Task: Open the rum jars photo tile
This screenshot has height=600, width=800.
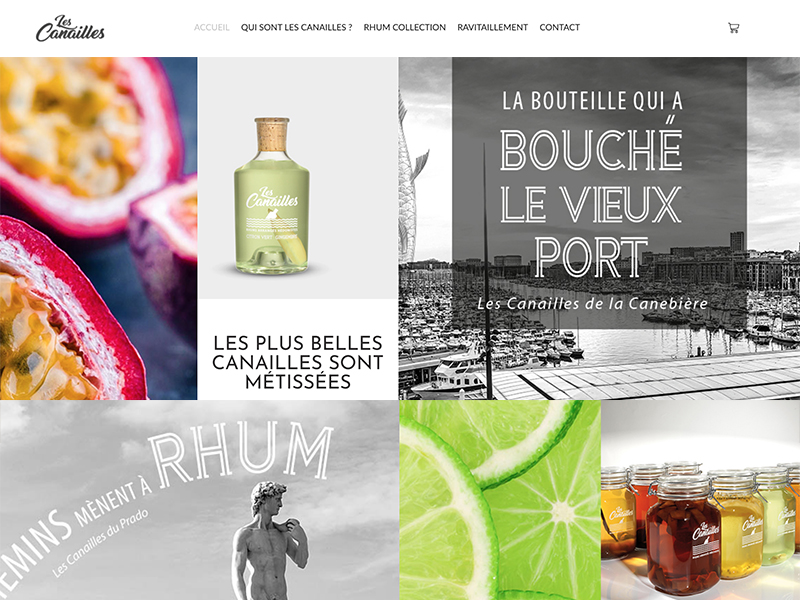Action: (701, 500)
